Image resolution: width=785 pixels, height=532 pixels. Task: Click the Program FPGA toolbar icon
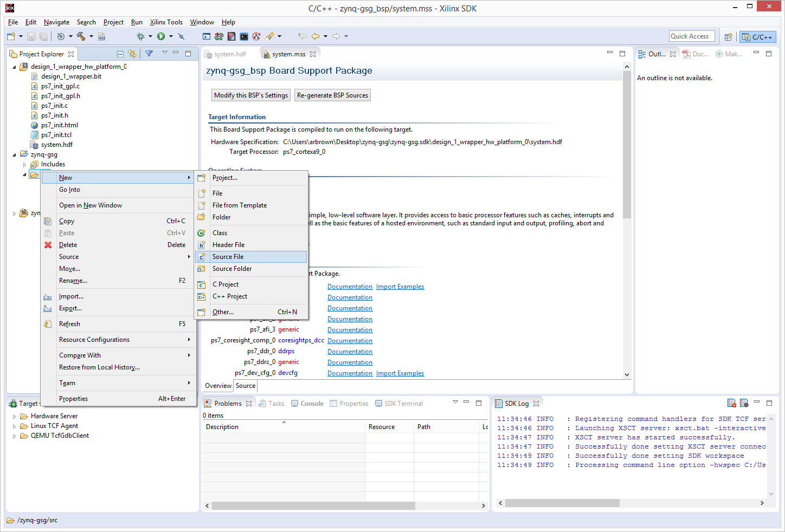tap(219, 36)
